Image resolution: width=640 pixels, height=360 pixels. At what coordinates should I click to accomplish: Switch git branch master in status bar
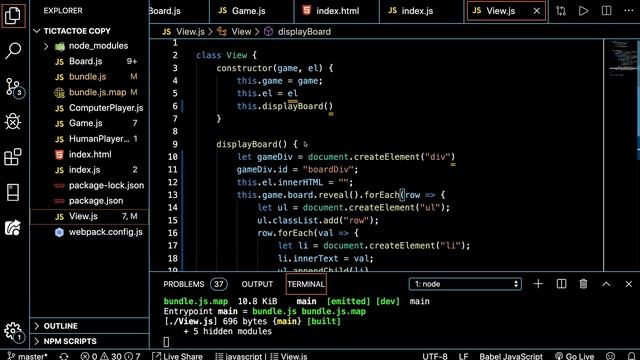28,356
